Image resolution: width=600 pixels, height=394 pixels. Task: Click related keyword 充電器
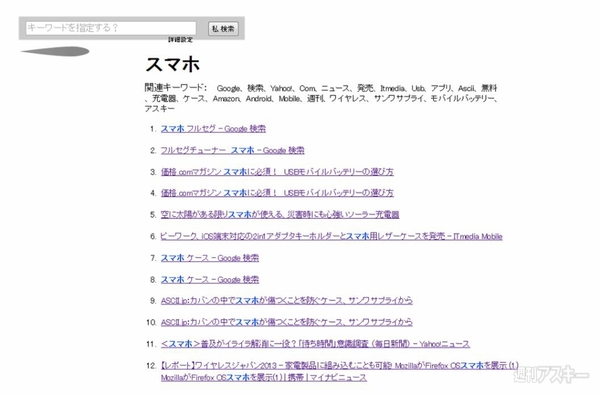click(164, 99)
